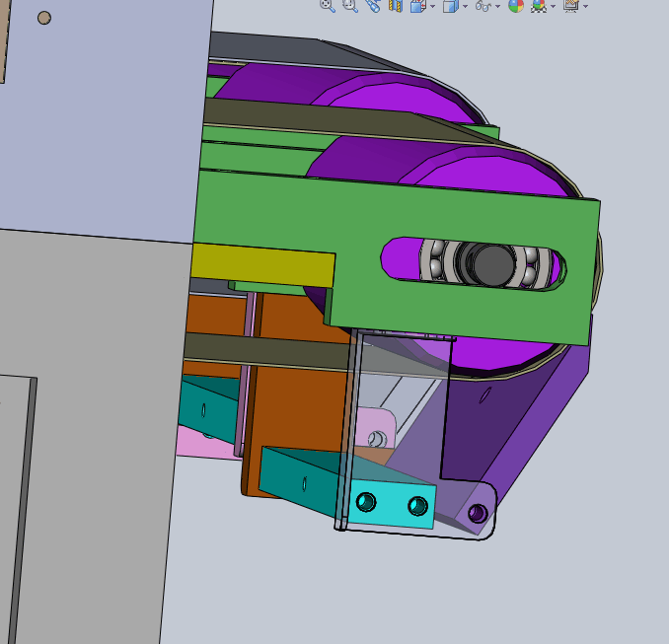Select the cyan mounting block with two holes
Image resolution: width=669 pixels, height=644 pixels.
[x=393, y=505]
